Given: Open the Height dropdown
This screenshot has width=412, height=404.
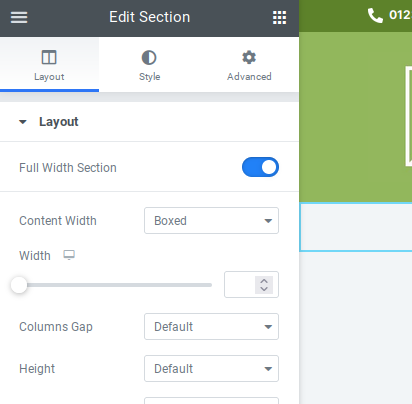Looking at the screenshot, I should pyautogui.click(x=211, y=369).
